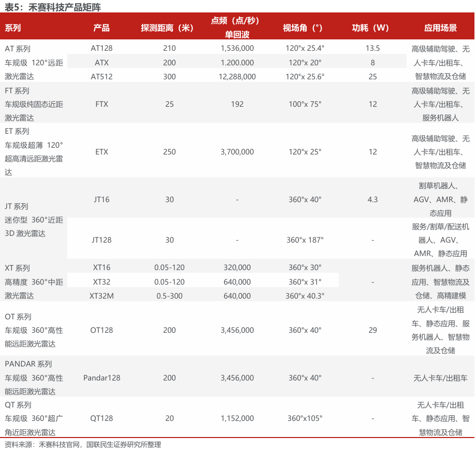Click the JT16 product entry
476x451 pixels.
tap(102, 199)
